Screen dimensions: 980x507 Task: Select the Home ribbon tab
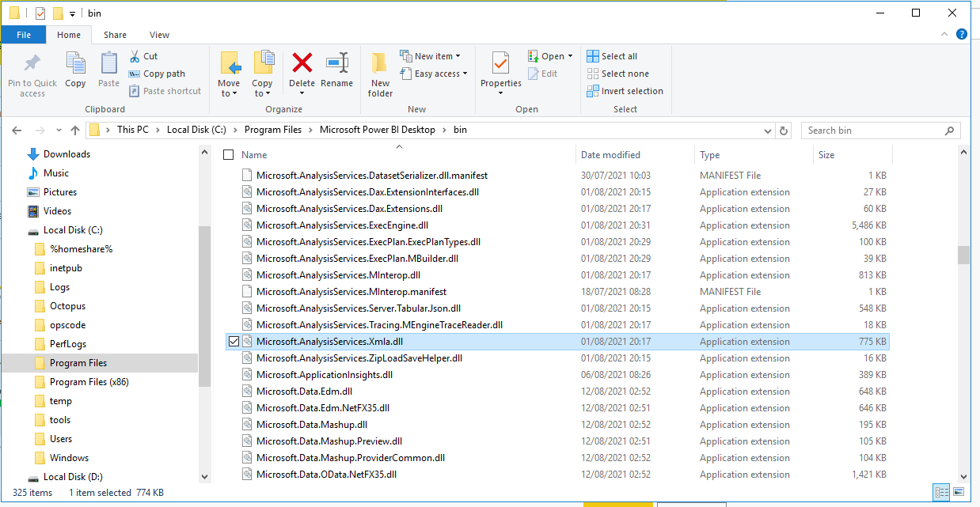69,35
